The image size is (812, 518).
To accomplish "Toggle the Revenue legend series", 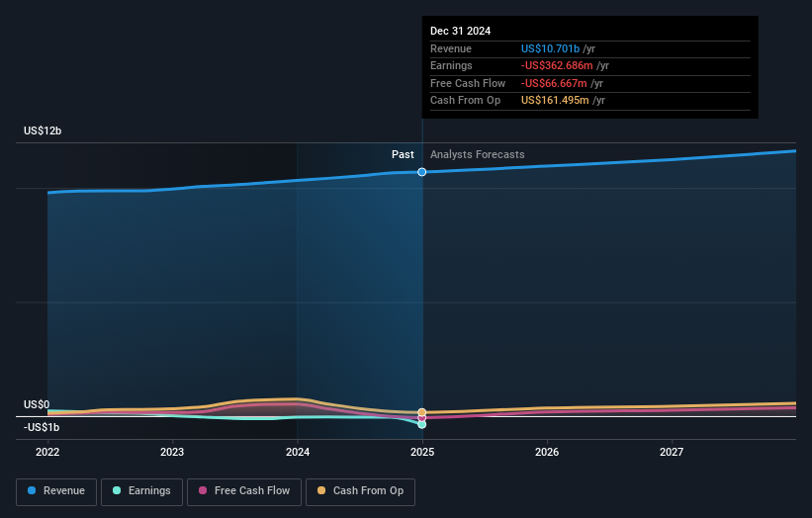I will (x=56, y=491).
